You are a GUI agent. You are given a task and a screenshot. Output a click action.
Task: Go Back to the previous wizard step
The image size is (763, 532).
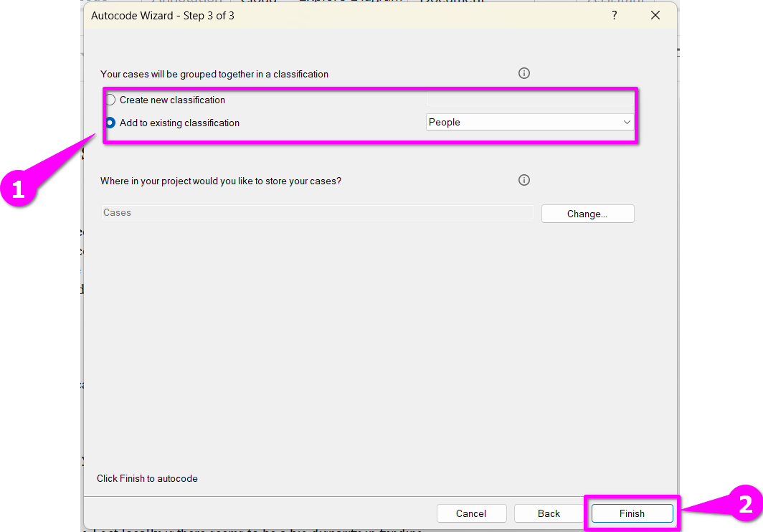(x=549, y=513)
